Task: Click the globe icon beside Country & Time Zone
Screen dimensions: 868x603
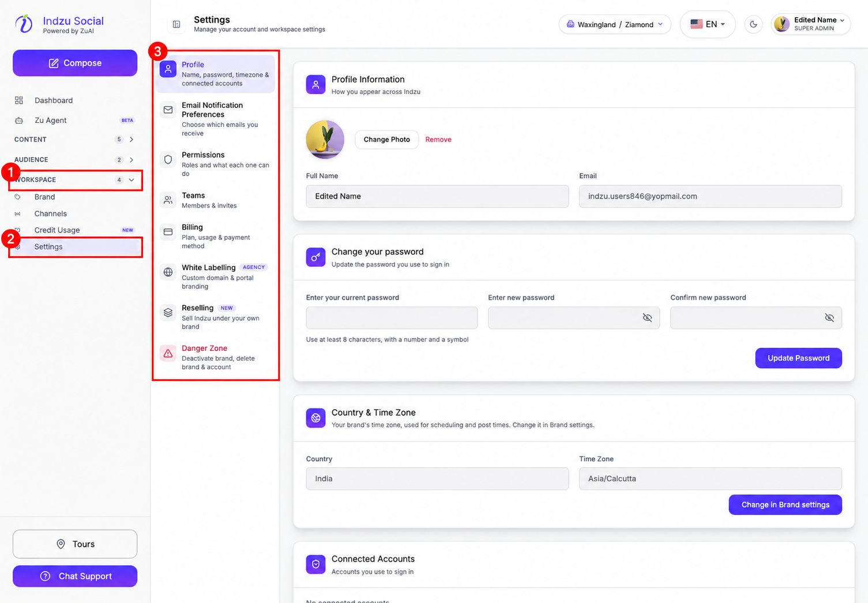Action: pyautogui.click(x=315, y=418)
